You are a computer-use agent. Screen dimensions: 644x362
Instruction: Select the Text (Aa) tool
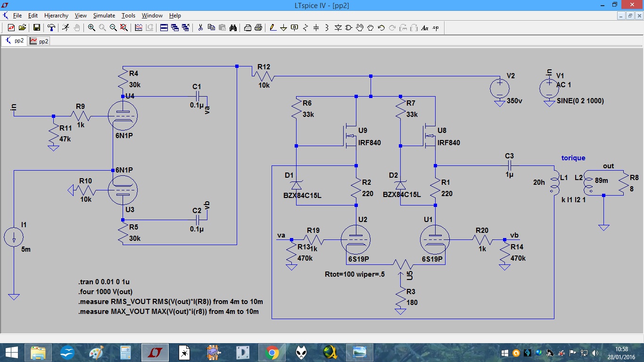425,28
